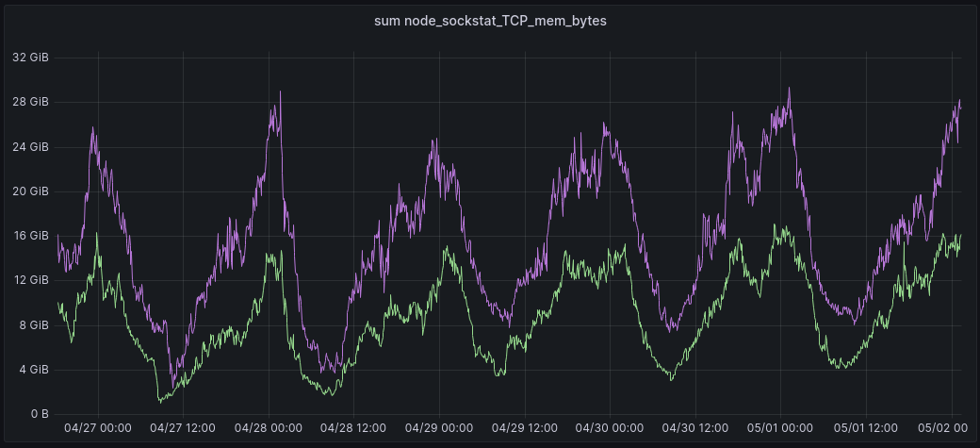Click the 28 GiB y-axis label
Screen dimensions: 980x448
[x=30, y=102]
